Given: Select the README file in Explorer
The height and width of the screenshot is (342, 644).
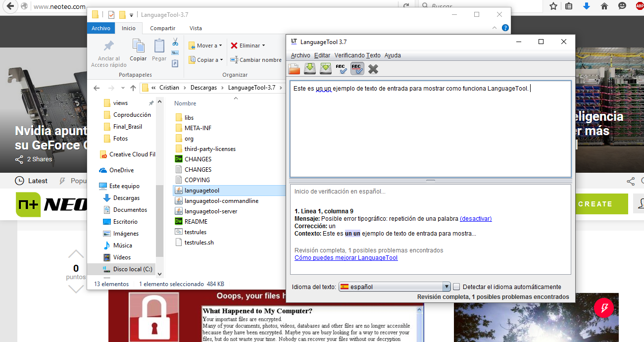Looking at the screenshot, I should point(196,222).
